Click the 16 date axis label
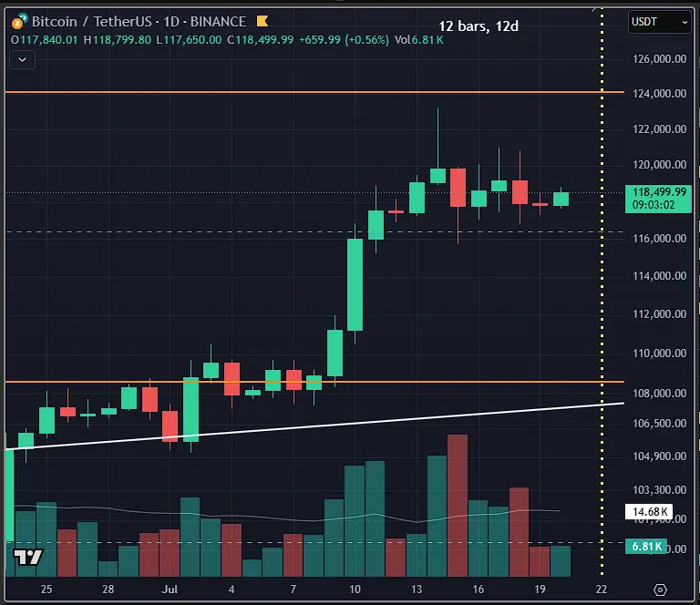The width and height of the screenshot is (700, 605). click(479, 590)
